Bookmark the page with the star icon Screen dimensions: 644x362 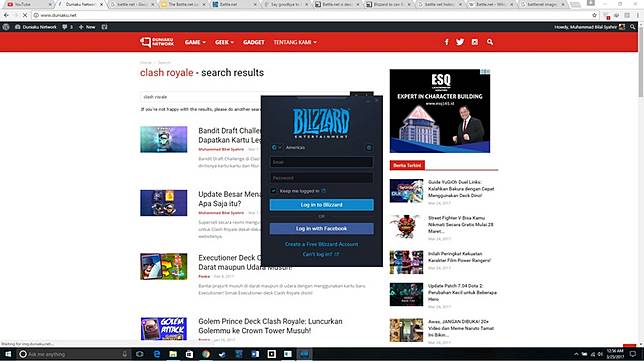(594, 15)
